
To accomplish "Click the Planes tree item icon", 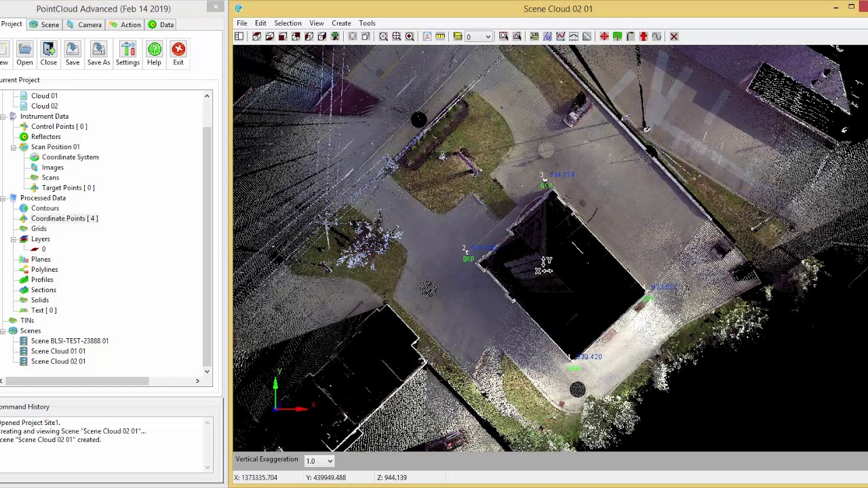I will [24, 259].
